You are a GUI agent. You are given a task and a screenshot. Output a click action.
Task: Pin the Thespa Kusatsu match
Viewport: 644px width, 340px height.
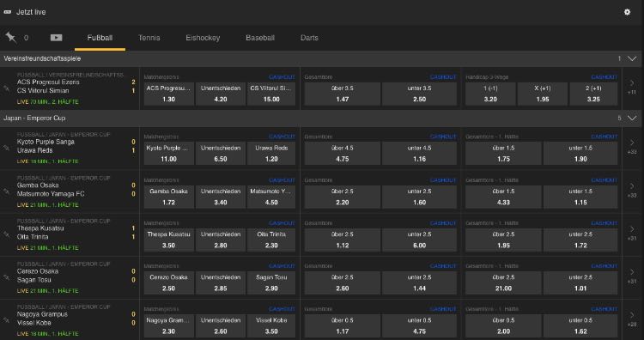point(7,234)
